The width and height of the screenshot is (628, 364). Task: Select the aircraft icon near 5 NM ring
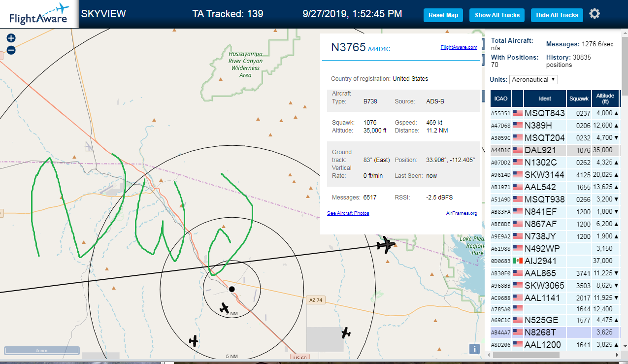click(194, 340)
